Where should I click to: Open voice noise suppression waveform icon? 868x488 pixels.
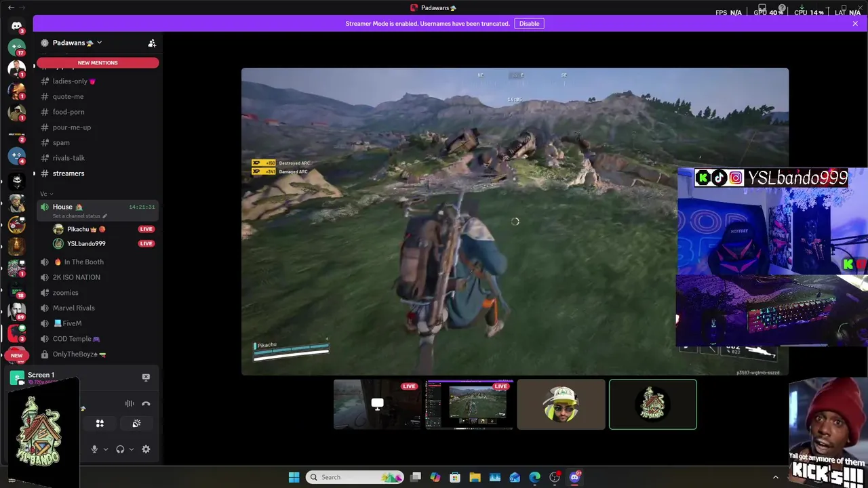[x=130, y=404]
